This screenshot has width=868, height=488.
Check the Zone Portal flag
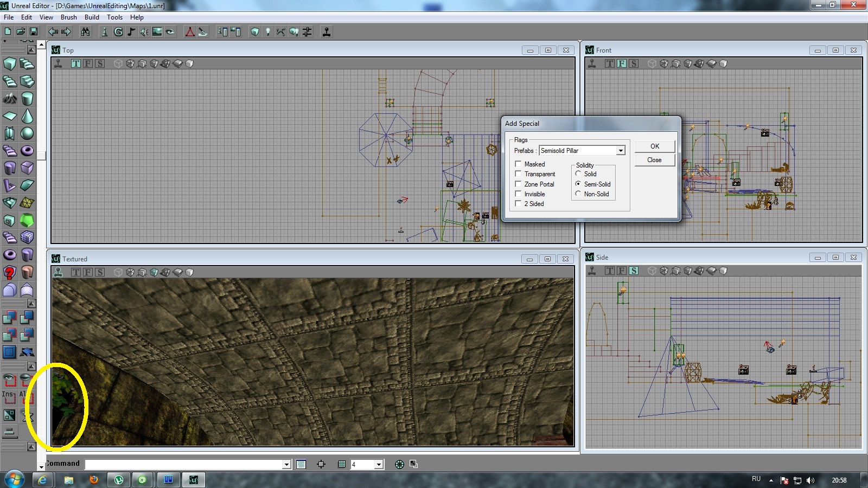(518, 184)
